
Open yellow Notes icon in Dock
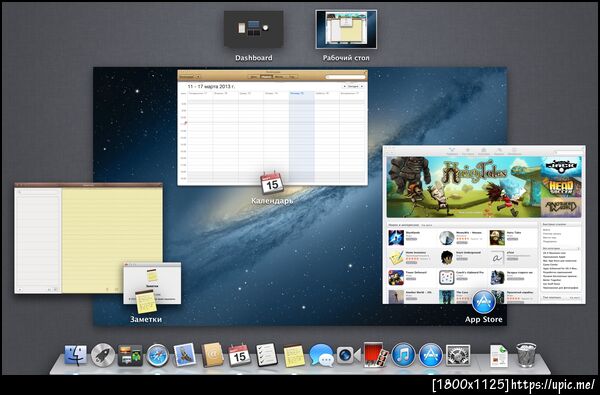click(x=294, y=356)
